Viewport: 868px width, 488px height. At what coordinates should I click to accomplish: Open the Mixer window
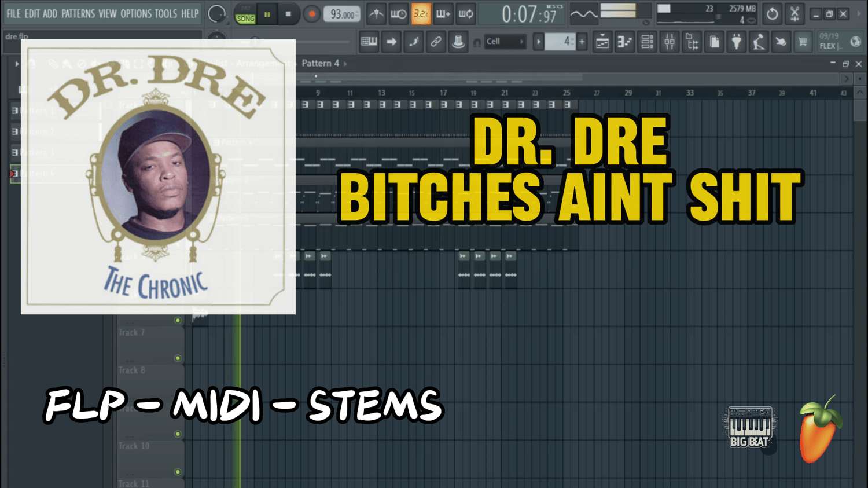tap(670, 42)
